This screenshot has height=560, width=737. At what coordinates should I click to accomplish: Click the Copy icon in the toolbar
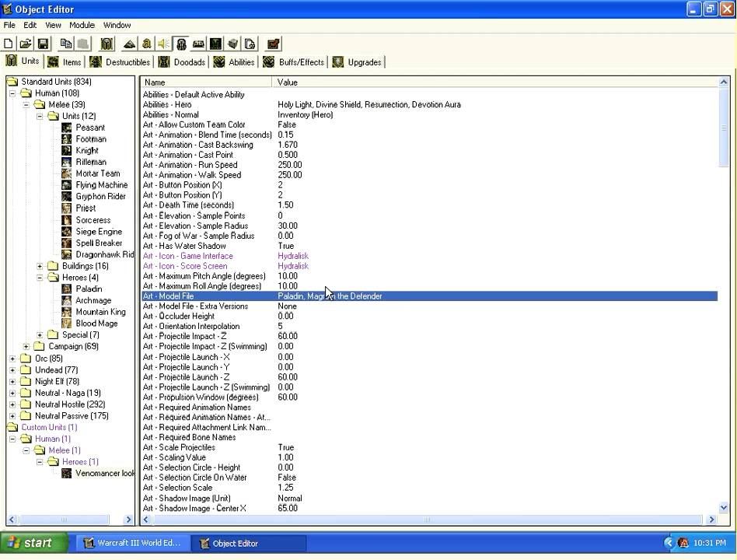tap(66, 44)
